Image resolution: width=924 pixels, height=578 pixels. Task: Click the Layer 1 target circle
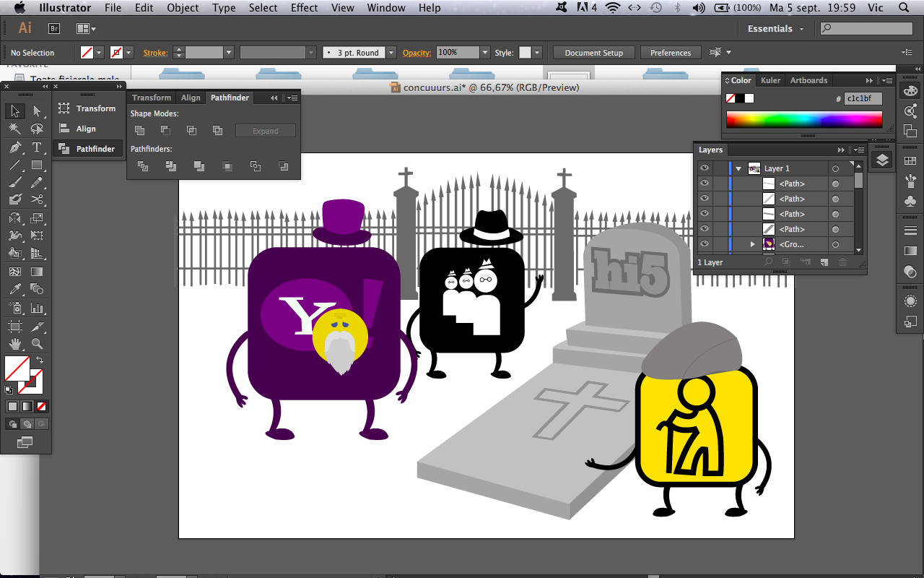(x=835, y=168)
